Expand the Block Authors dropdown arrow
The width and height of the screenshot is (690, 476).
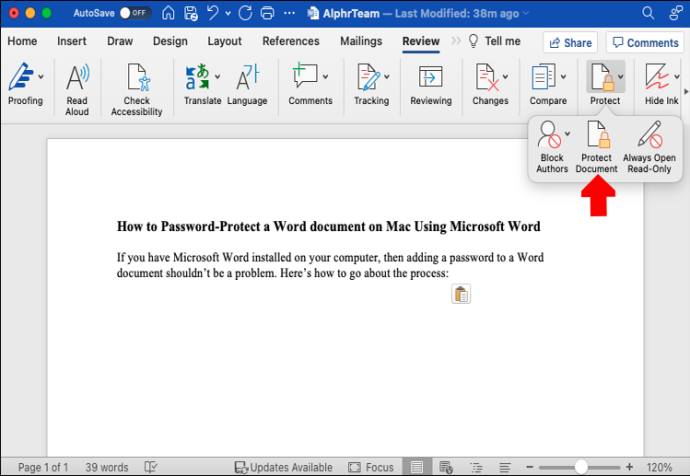[568, 134]
